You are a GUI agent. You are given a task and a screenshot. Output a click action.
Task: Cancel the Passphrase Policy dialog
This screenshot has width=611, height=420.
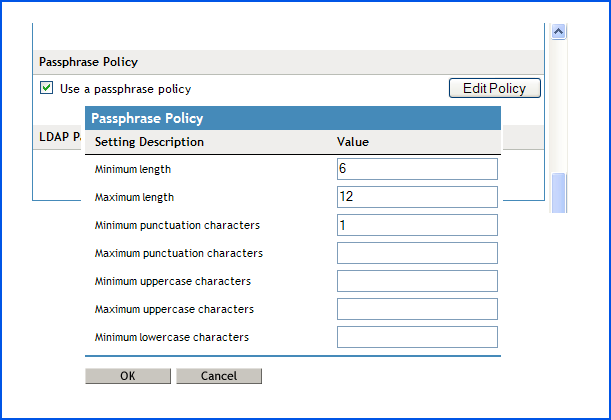tap(219, 376)
